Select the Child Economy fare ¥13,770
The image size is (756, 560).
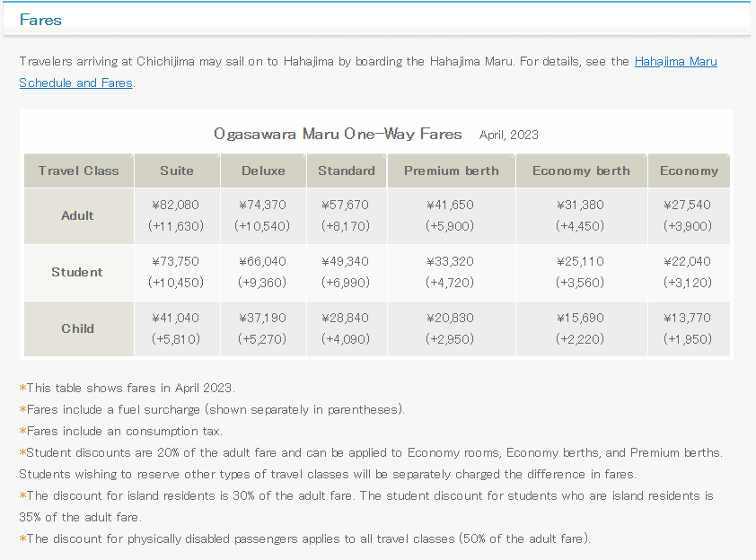tap(689, 318)
